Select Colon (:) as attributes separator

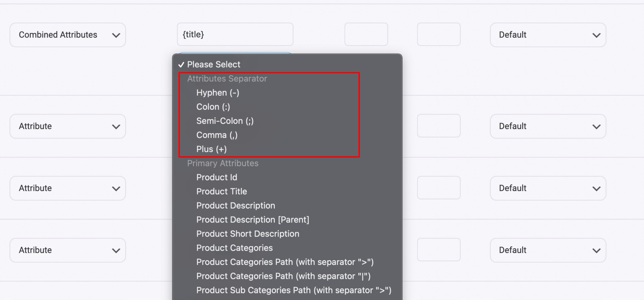(x=213, y=107)
